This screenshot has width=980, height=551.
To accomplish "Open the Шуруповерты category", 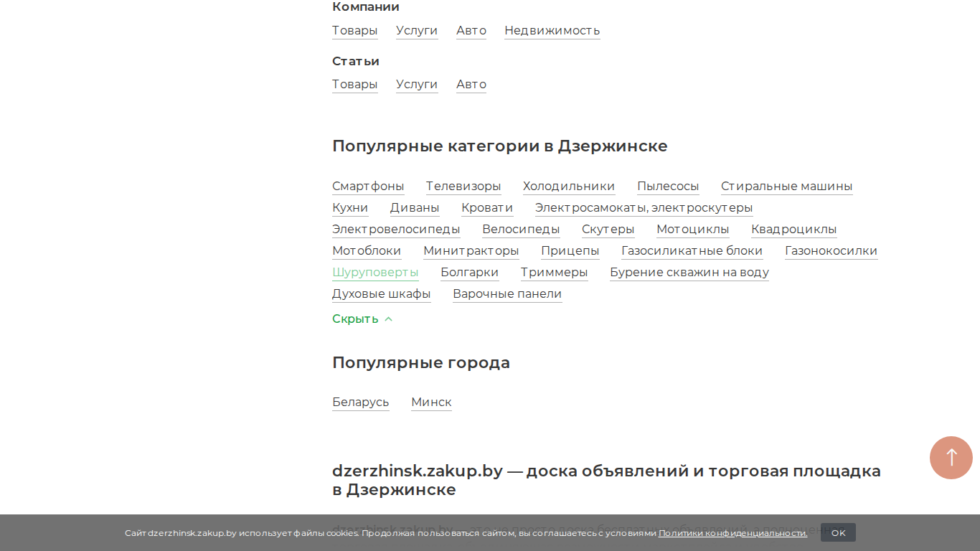I will tap(375, 273).
